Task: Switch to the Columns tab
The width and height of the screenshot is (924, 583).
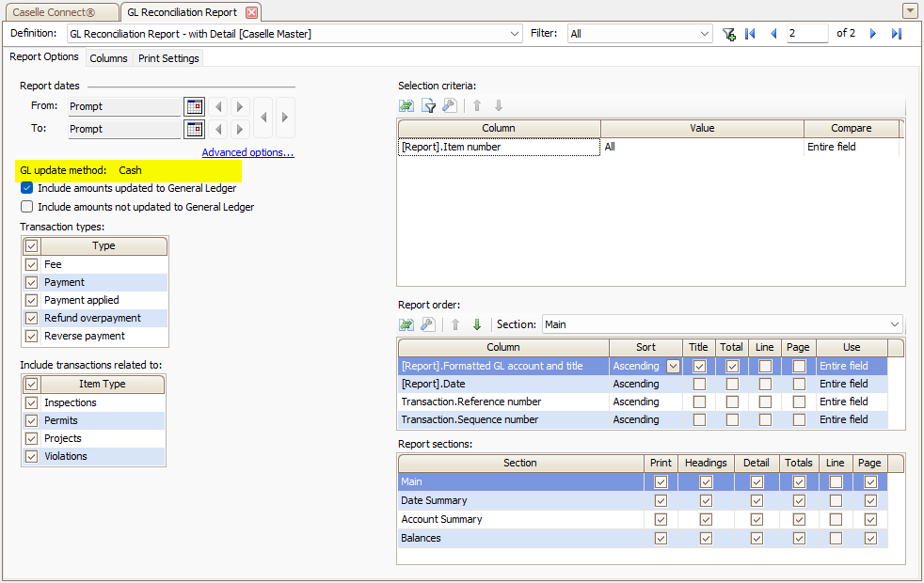Action: point(108,57)
